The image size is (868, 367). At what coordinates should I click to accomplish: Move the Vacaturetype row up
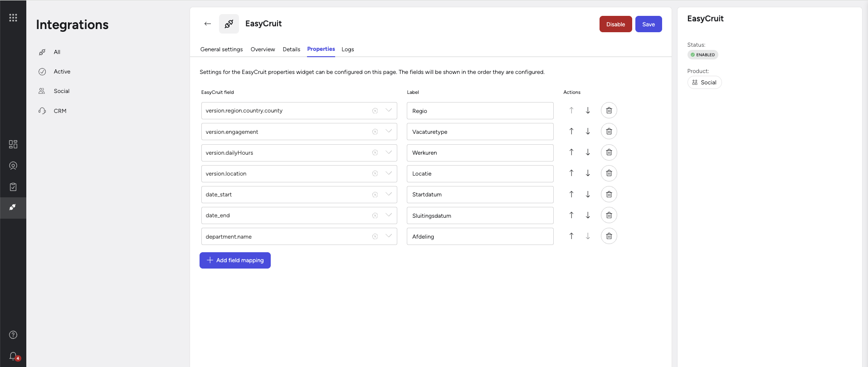(571, 132)
